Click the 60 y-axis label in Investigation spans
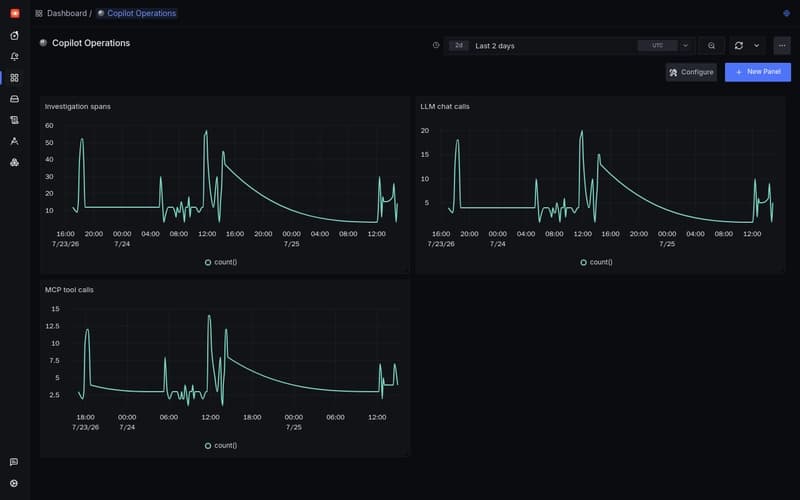Screen dimensions: 800x500 [x=49, y=126]
